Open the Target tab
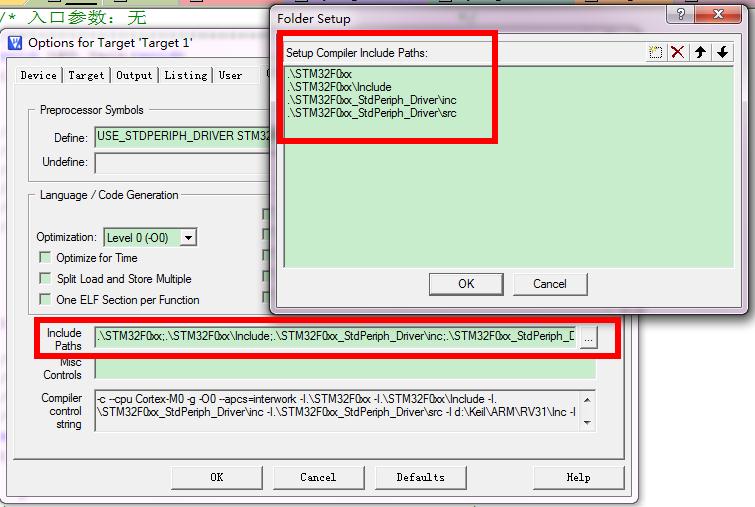This screenshot has height=507, width=755. pyautogui.click(x=86, y=76)
